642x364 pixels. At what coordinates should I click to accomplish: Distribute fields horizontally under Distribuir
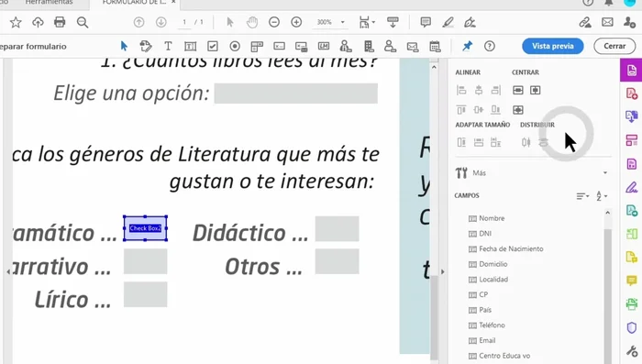point(526,142)
